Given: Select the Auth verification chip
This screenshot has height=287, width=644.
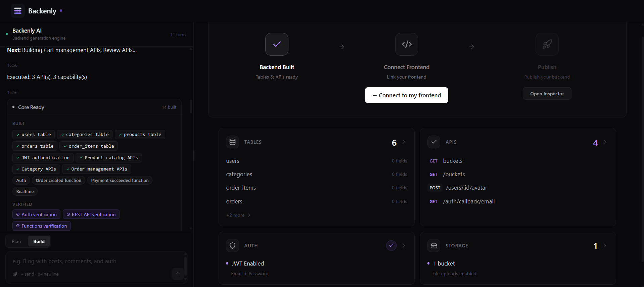Looking at the screenshot, I should click(x=37, y=214).
